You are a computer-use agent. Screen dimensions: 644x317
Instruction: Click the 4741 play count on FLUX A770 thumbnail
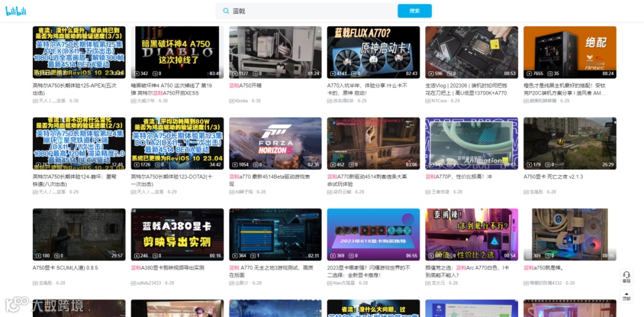[x=343, y=73]
